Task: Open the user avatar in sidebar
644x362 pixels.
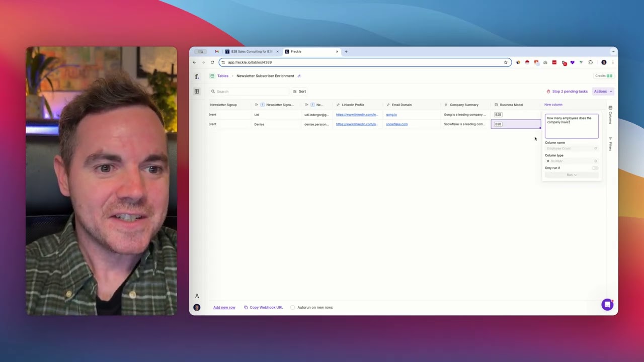Action: [197, 307]
